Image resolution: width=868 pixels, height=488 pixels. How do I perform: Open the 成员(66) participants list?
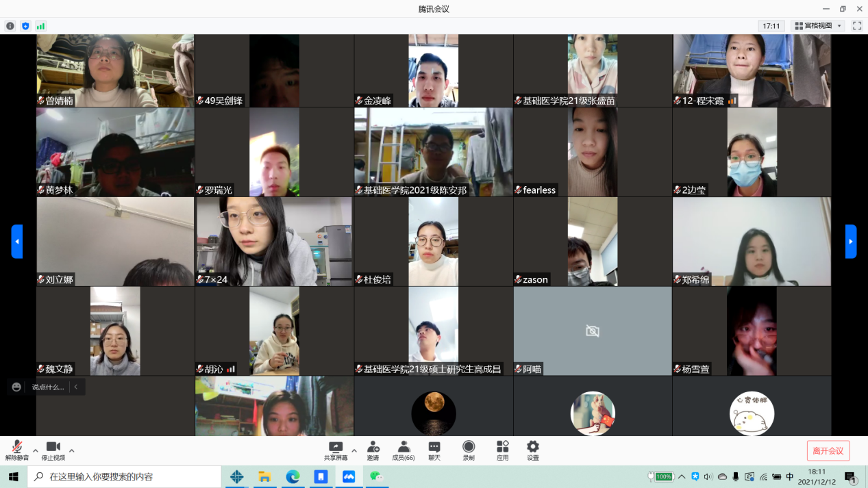tap(404, 450)
